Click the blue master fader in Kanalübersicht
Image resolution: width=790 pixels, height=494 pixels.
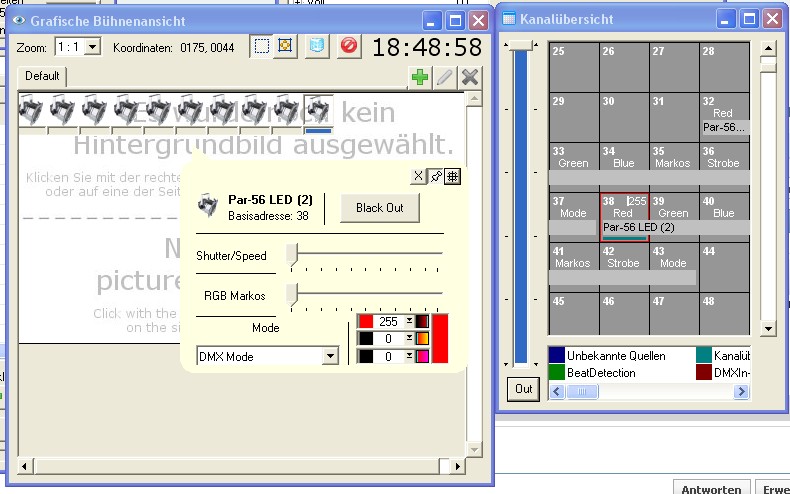pyautogui.click(x=520, y=202)
